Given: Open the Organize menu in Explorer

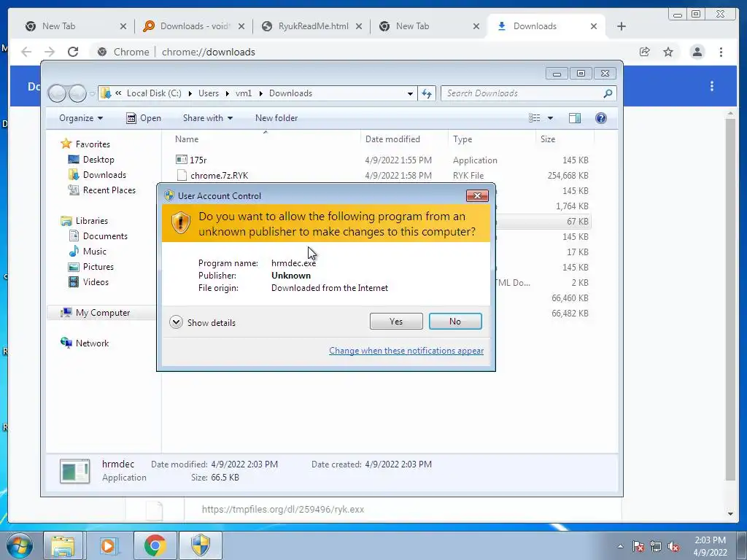Looking at the screenshot, I should click(x=81, y=118).
